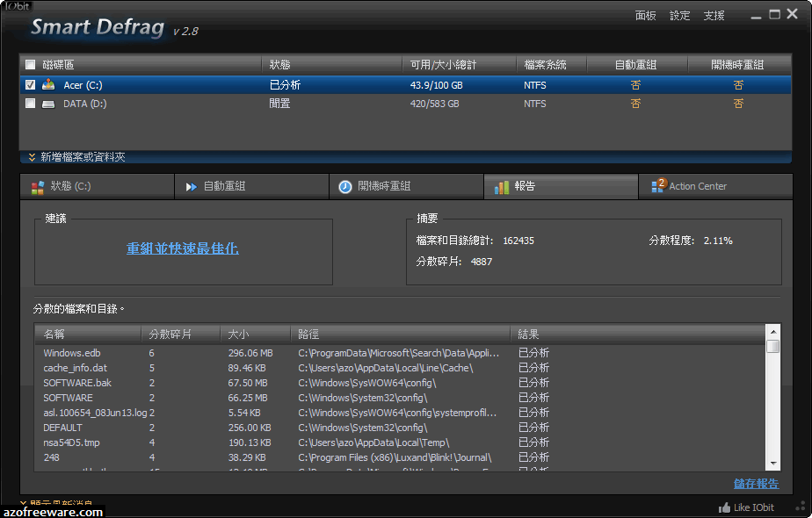The height and width of the screenshot is (518, 812).
Task: Check the DATA (D:) drive checkbox
Action: [x=31, y=104]
